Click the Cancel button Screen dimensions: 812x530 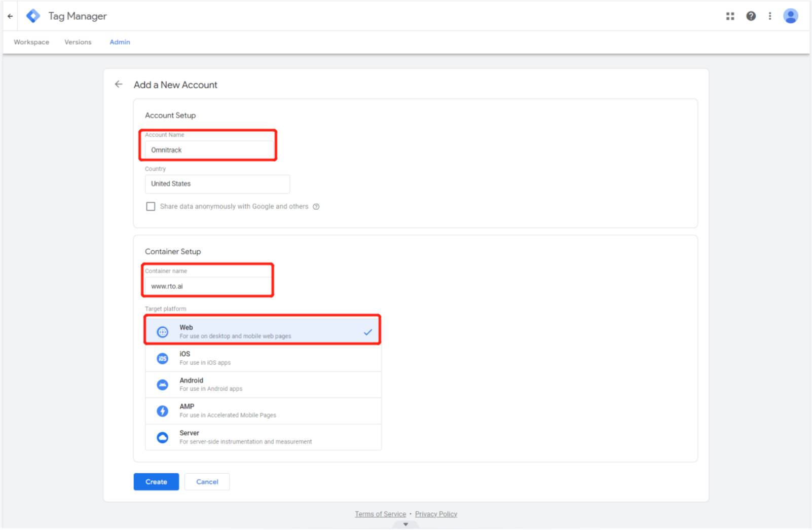pyautogui.click(x=207, y=482)
